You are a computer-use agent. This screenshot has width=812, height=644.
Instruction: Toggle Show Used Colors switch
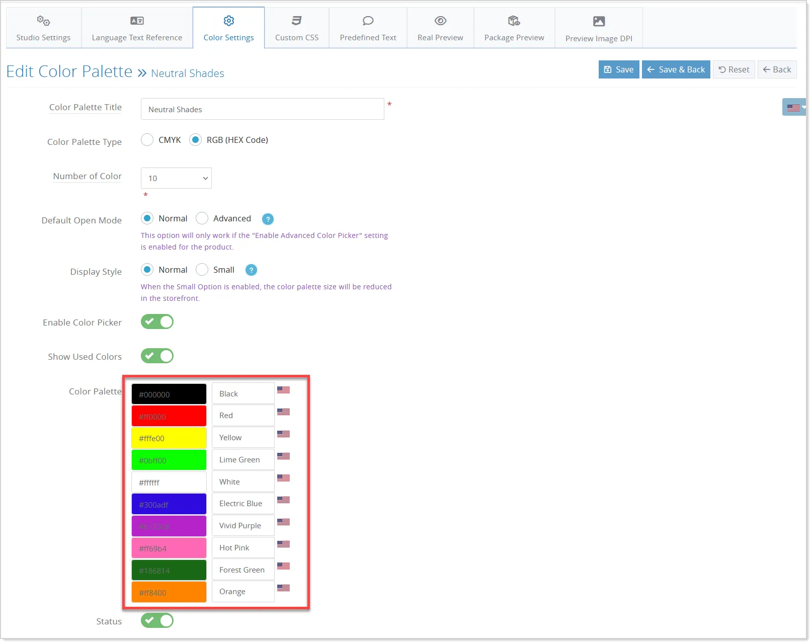pyautogui.click(x=157, y=356)
